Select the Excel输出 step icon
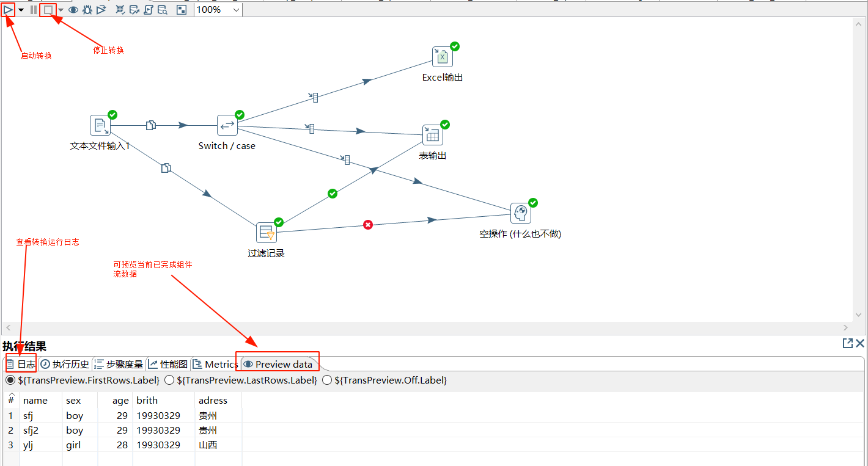Screen dimensions: 868x466 (x=442, y=57)
